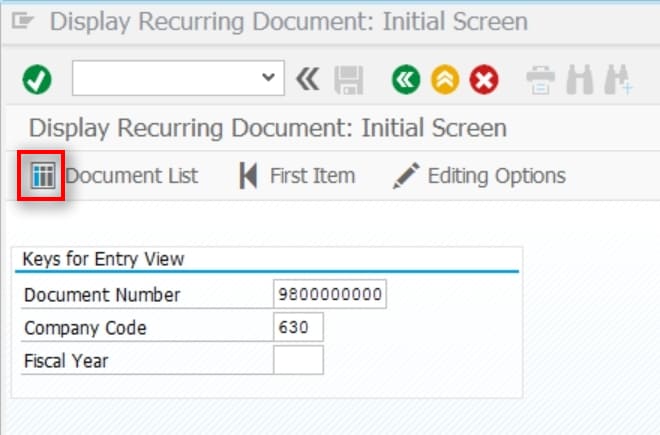Click inside the transaction command field

click(165, 78)
